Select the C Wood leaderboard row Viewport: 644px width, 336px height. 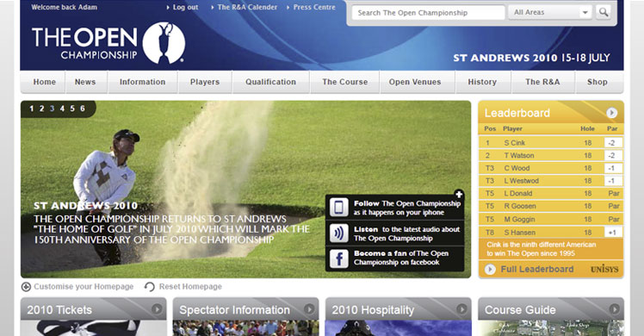point(551,168)
